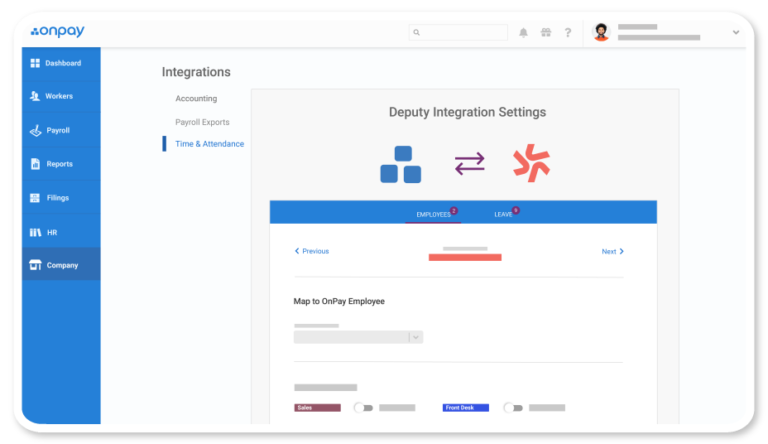
Task: Click the Sales maroon color tag
Action: click(x=317, y=408)
